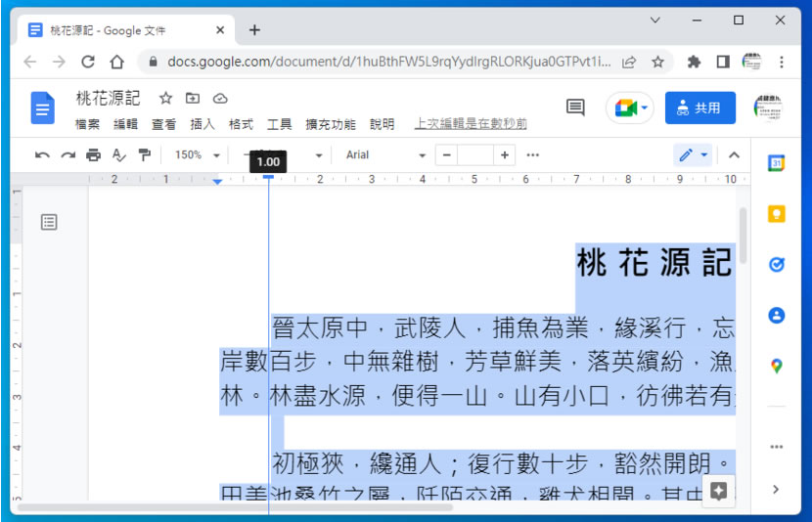Click the redo arrow icon

(68, 154)
